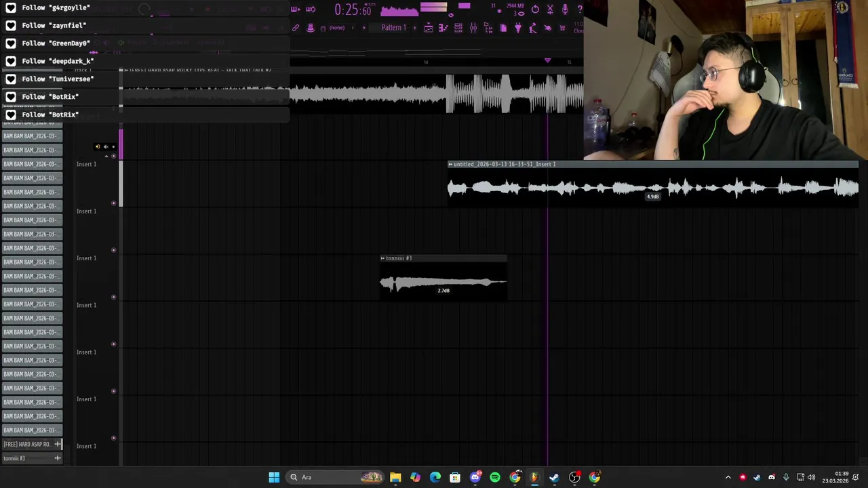This screenshot has width=868, height=488.
Task: Click the circular arrow toolbar icon
Action: [535, 9]
